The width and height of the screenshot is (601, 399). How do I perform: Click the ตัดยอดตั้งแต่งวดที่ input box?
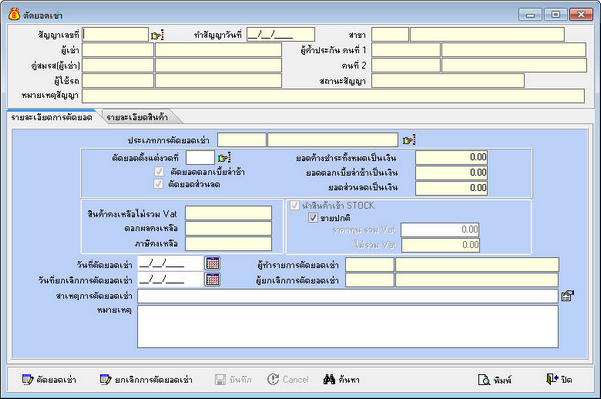point(200,157)
